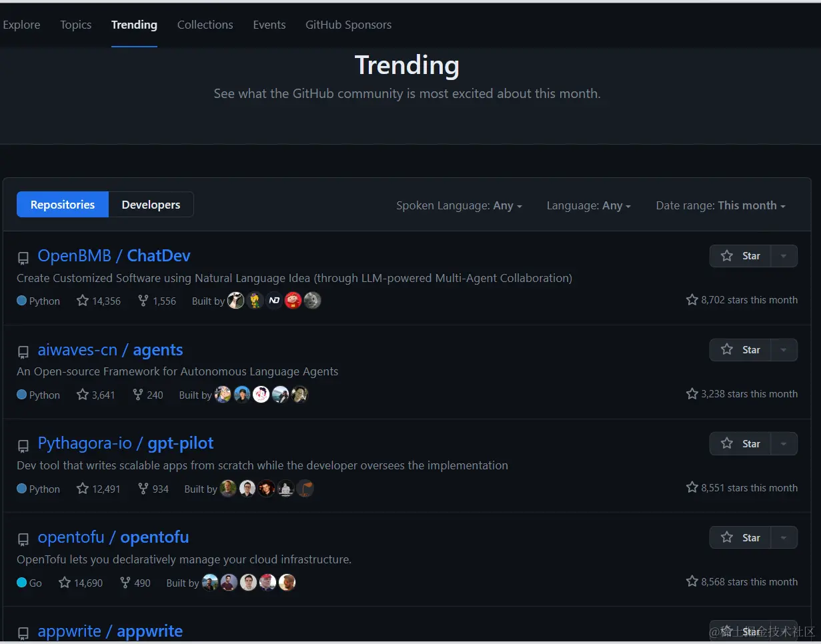Switch to the Topics tab
The height and width of the screenshot is (644, 821).
click(x=75, y=25)
